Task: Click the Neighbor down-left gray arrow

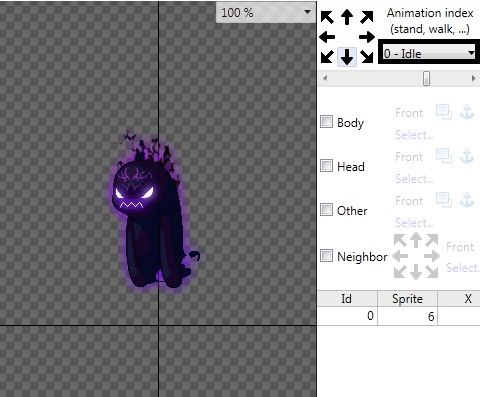Action: (x=400, y=272)
